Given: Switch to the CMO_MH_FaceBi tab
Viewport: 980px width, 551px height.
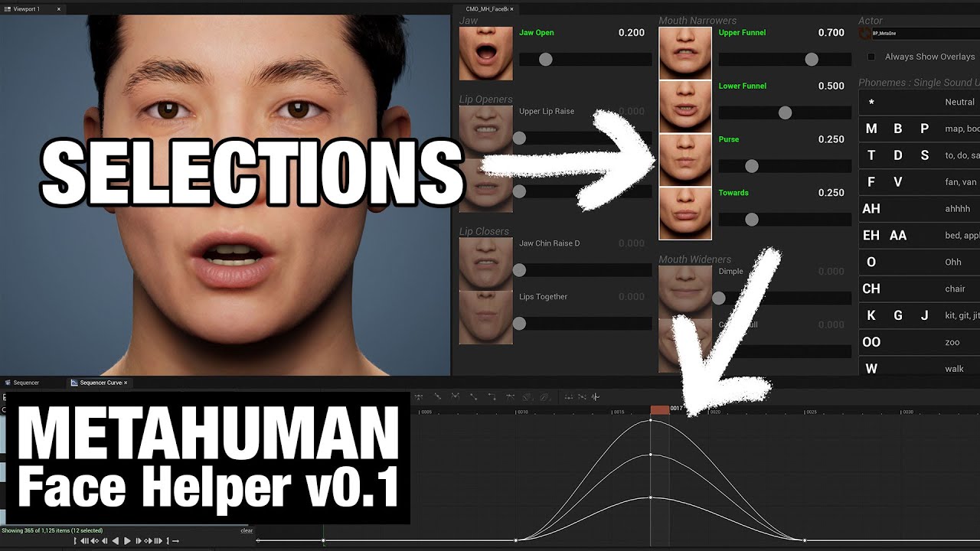Looking at the screenshot, I should (x=487, y=9).
